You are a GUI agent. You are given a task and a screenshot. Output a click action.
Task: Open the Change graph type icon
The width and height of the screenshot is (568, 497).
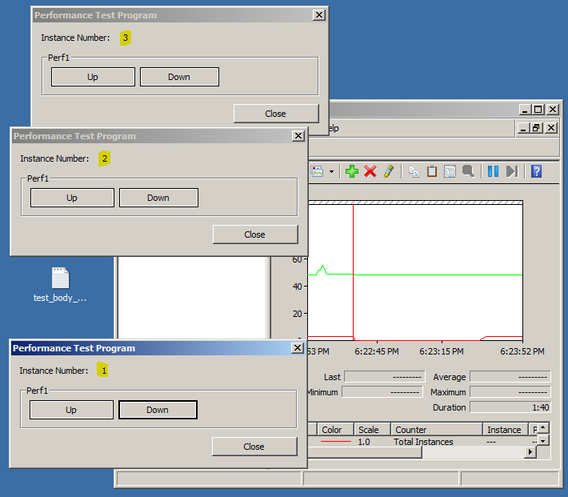point(317,171)
